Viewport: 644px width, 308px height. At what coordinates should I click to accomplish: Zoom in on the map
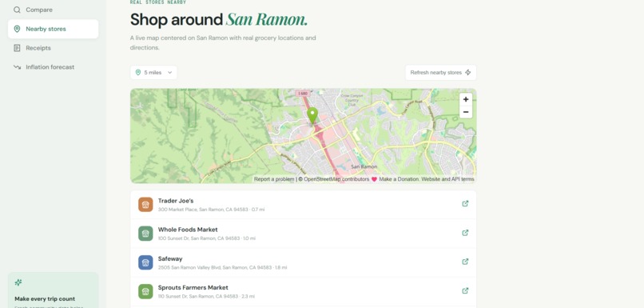466,99
